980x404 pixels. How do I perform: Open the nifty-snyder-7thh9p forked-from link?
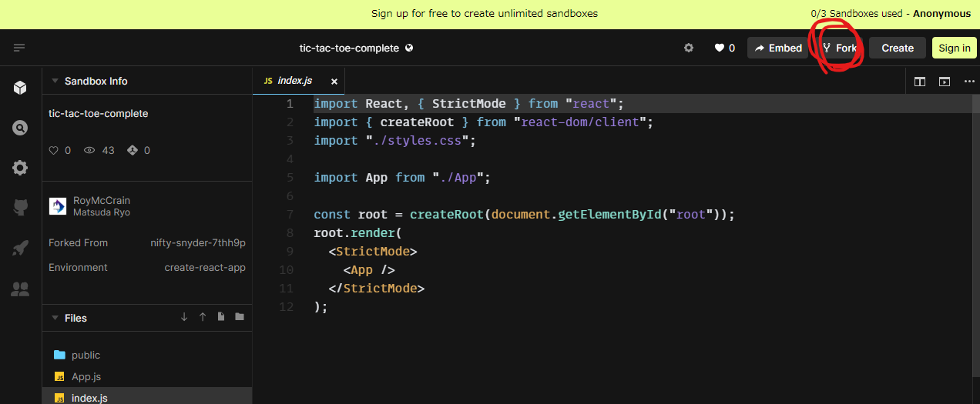(x=198, y=242)
